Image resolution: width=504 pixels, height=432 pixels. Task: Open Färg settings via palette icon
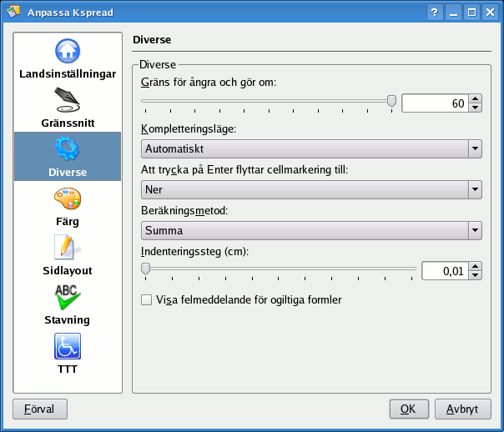(68, 199)
